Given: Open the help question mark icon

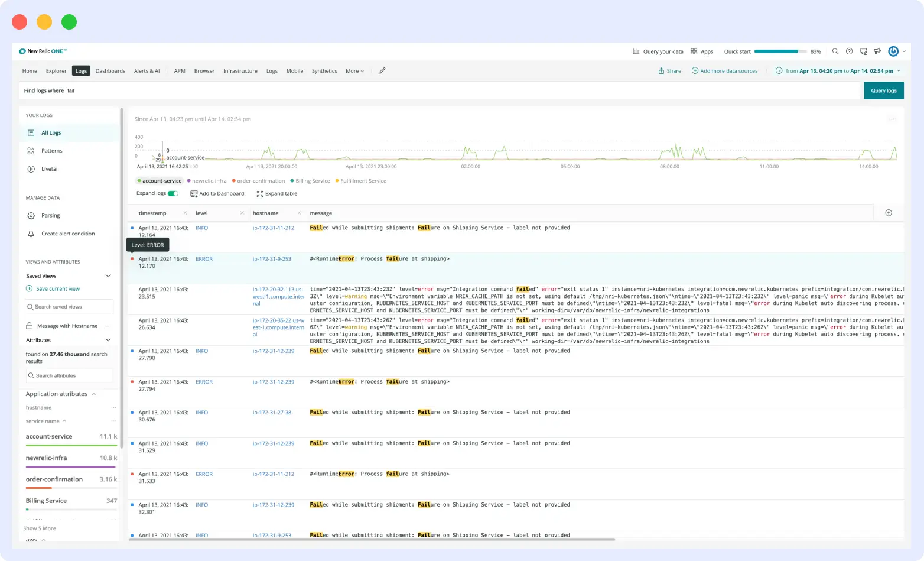Looking at the screenshot, I should coord(849,51).
